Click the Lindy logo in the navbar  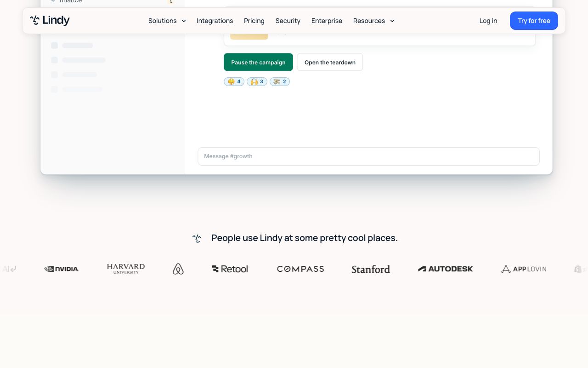50,20
